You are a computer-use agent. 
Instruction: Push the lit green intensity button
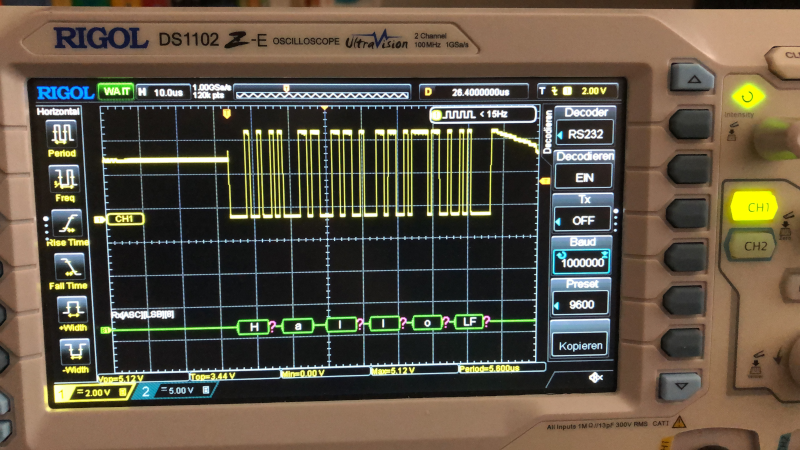[748, 96]
